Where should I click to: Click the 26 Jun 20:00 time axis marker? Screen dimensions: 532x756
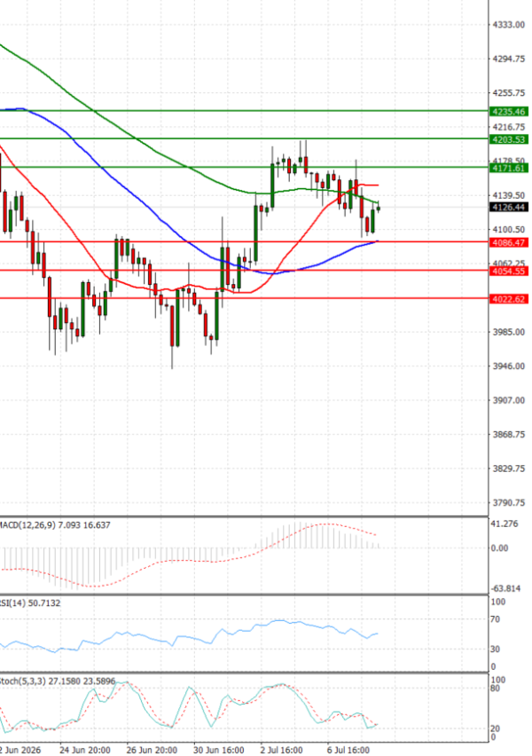(x=152, y=750)
